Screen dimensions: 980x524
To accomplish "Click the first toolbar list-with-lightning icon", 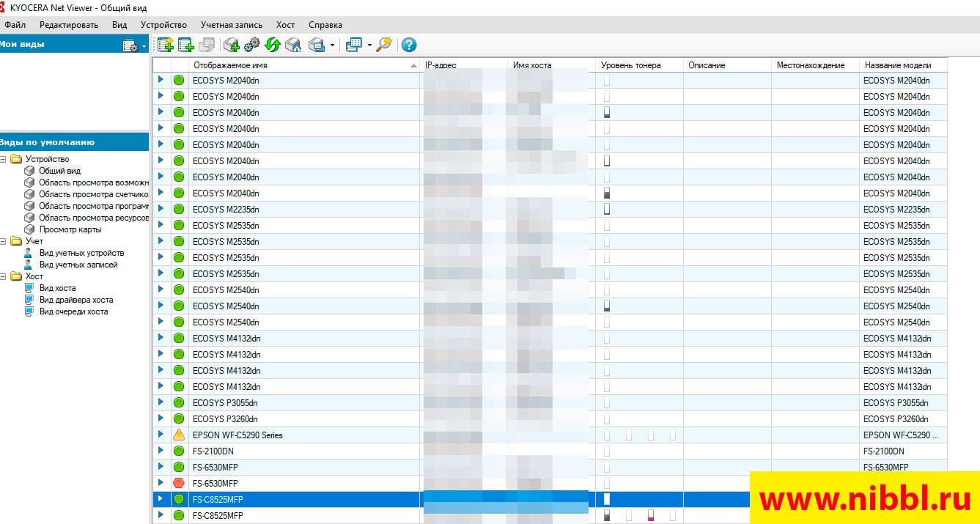I will [165, 45].
